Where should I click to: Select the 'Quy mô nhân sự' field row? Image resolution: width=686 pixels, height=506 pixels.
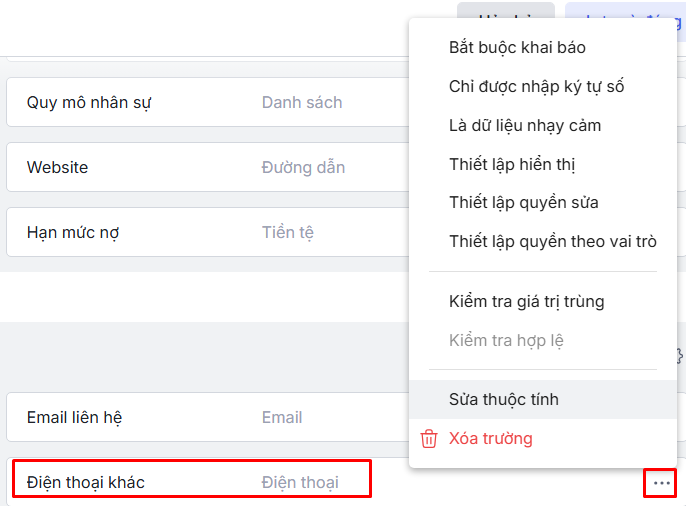point(89,102)
